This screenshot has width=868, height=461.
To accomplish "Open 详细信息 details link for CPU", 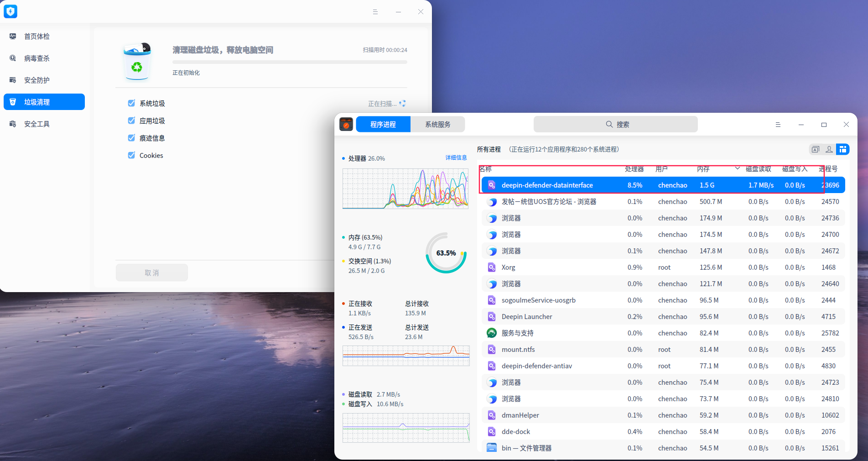I will (x=456, y=157).
